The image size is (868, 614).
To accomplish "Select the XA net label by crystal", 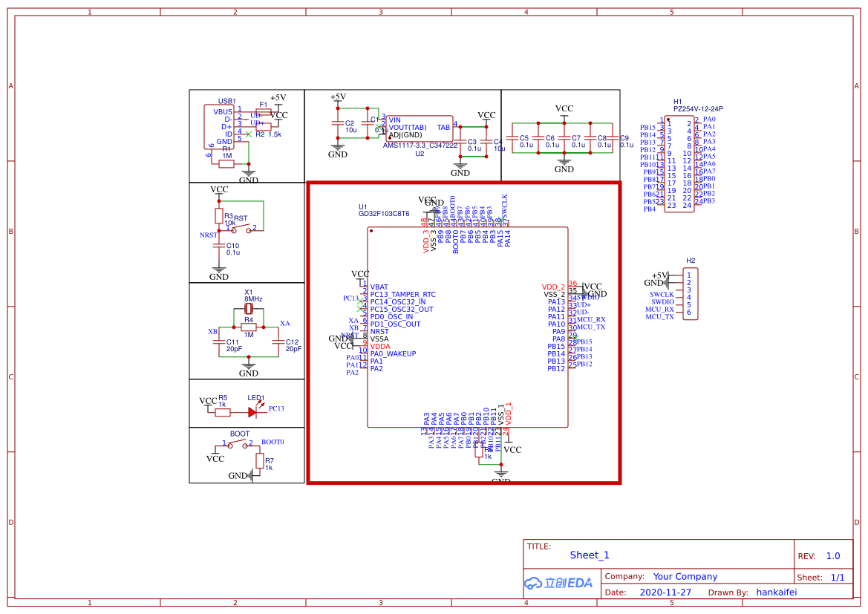I will coord(284,323).
